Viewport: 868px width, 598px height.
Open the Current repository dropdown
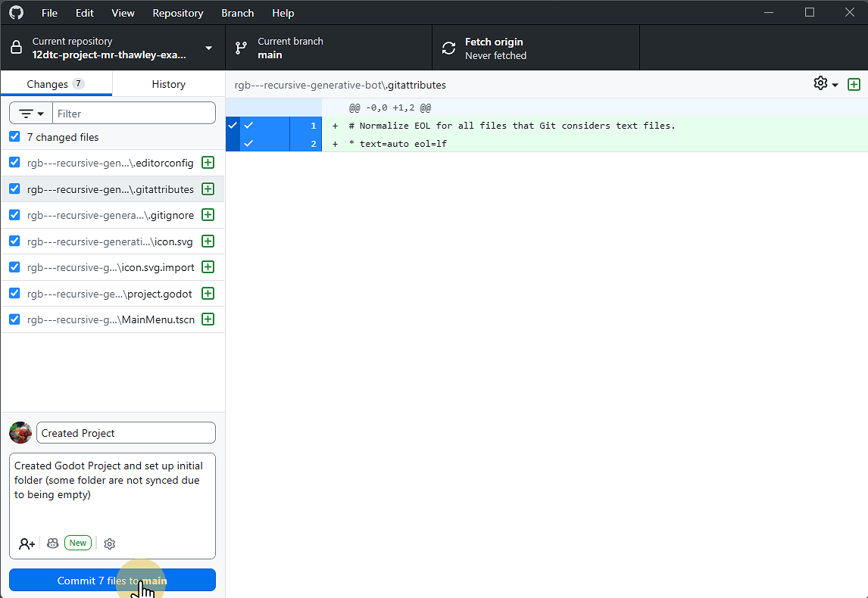[x=112, y=48]
